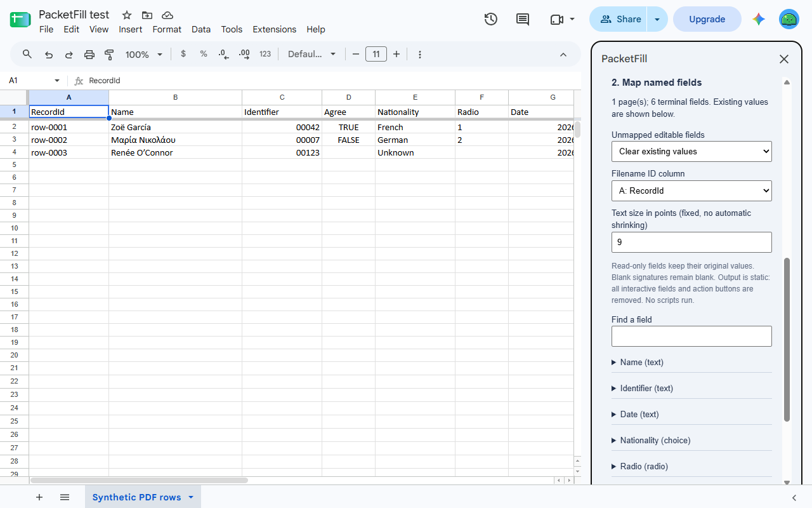Click the sheet horizontal scrollbar
The width and height of the screenshot is (812, 508).
pyautogui.click(x=139, y=481)
